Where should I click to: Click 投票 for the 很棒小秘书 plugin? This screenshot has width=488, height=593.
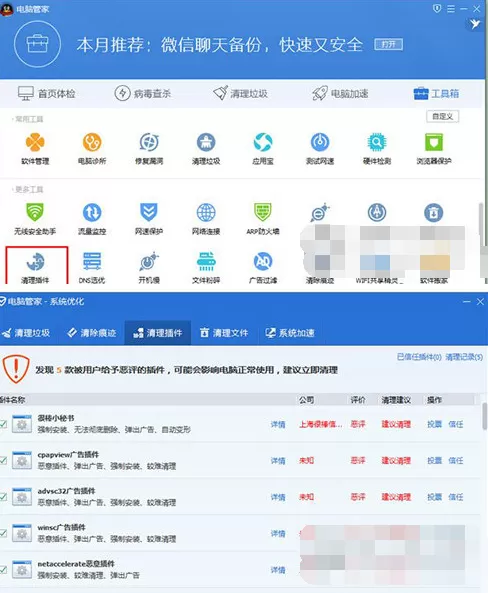pos(435,424)
